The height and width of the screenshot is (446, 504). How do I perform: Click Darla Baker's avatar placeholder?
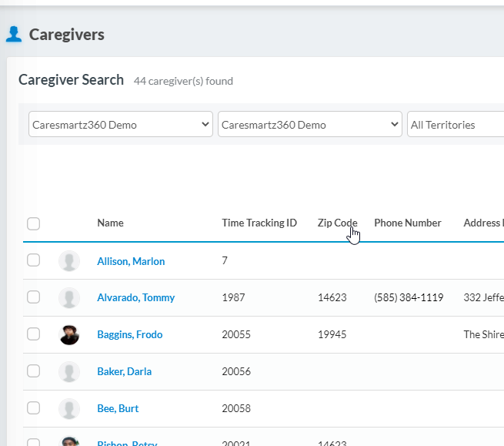point(69,372)
